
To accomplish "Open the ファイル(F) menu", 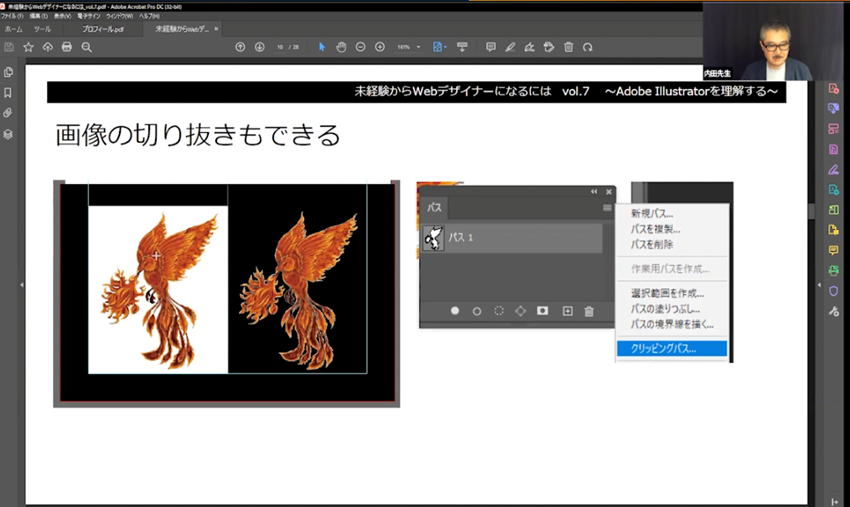I will [12, 16].
